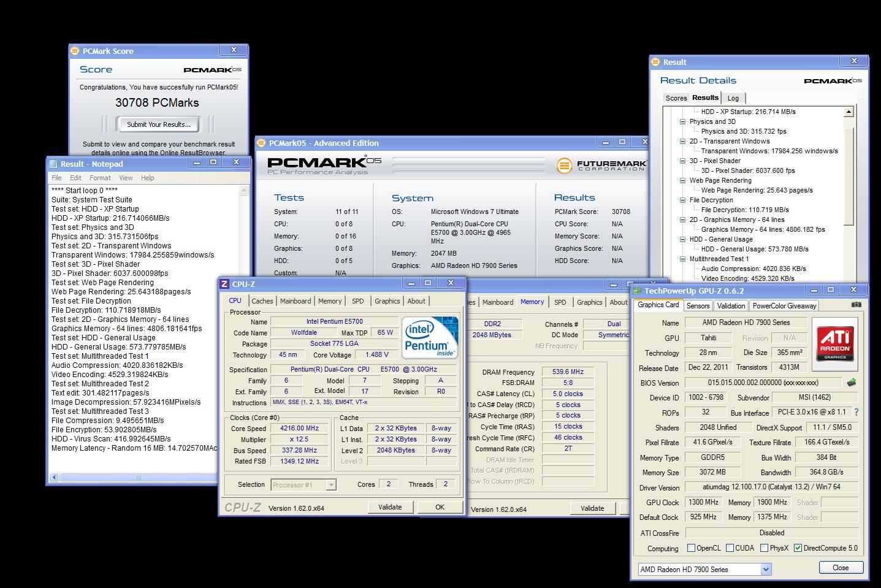Collapse the 2D - Transparent Windows node
Image resolution: width=881 pixels, height=588 pixels.
[x=682, y=141]
